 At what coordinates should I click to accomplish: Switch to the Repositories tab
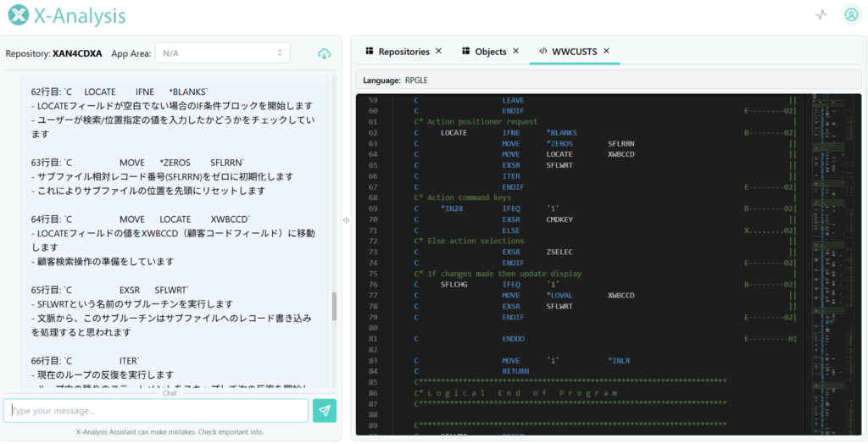point(404,52)
